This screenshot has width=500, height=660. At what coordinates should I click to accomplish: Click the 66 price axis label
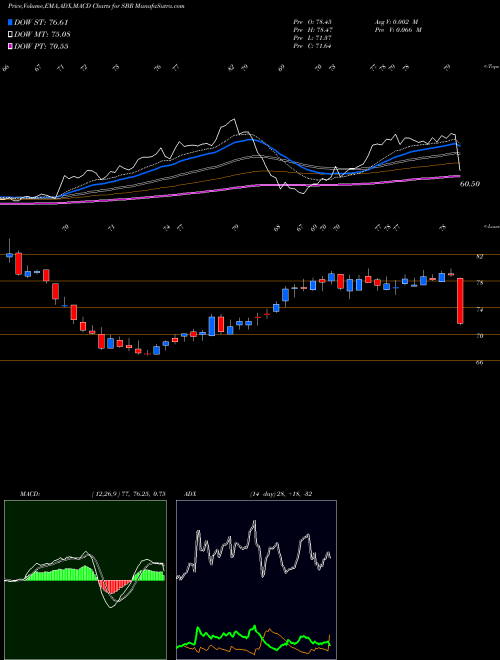tap(479, 362)
